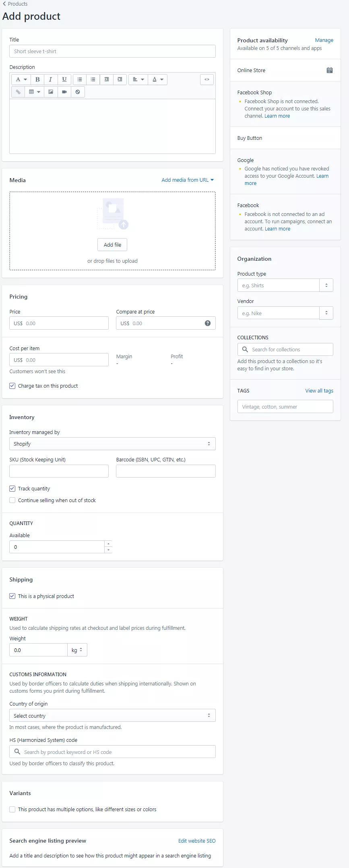349x868 pixels.
Task: Focus the product Title input field
Action: 112,51
